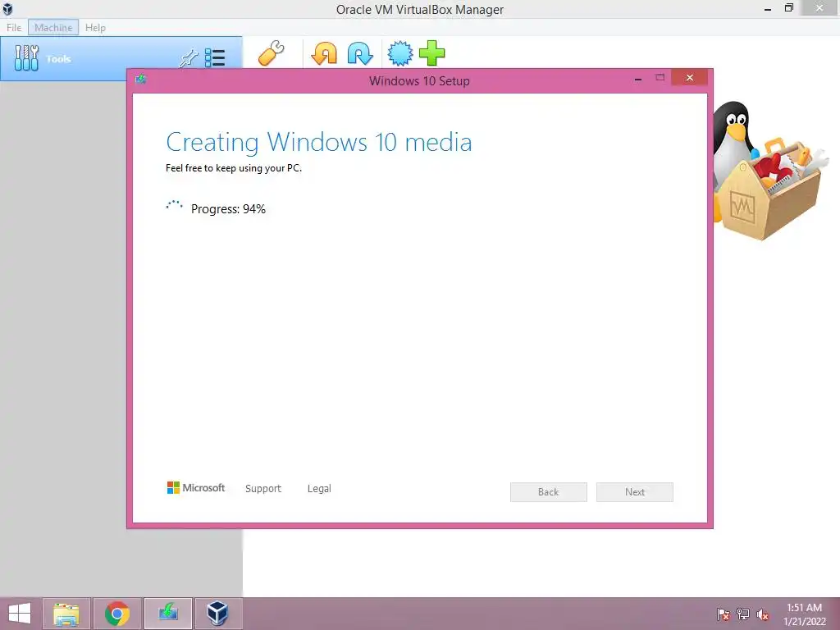Click the Back button in Windows 10 Setup
The width and height of the screenshot is (840, 630).
(548, 492)
